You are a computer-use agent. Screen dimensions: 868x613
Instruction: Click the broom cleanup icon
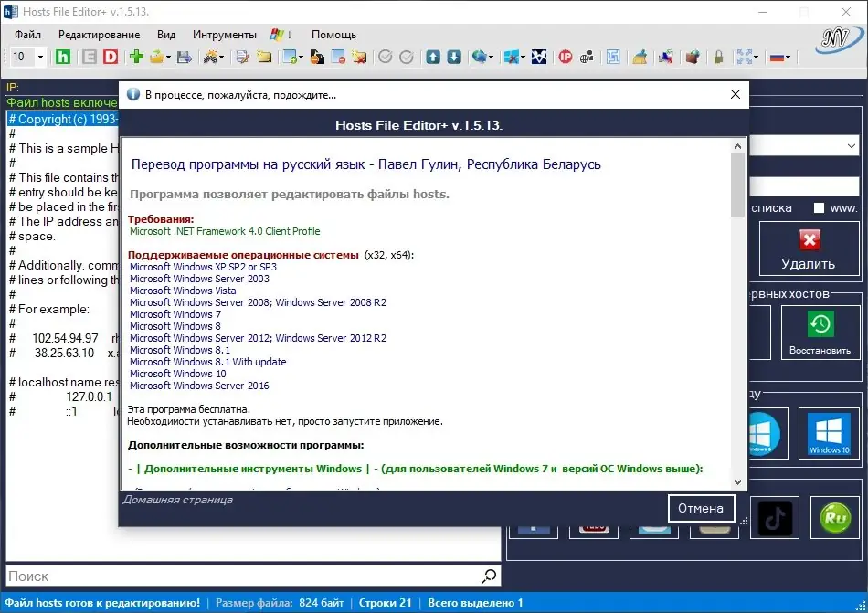point(640,57)
